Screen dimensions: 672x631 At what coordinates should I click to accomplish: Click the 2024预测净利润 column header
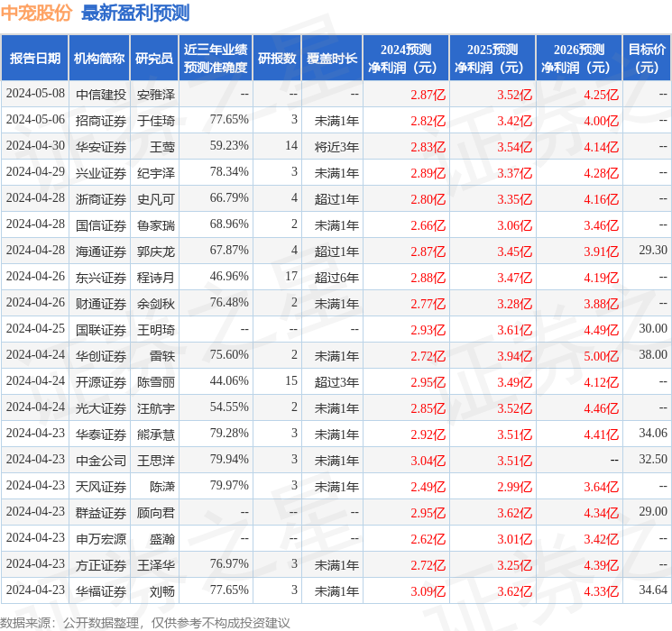pos(406,59)
